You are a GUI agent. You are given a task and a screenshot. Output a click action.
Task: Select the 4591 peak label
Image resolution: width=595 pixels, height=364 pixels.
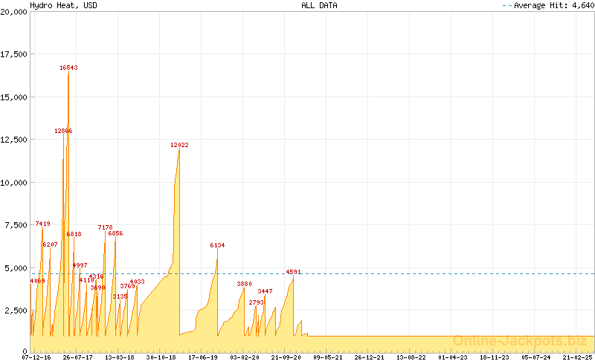click(x=294, y=272)
